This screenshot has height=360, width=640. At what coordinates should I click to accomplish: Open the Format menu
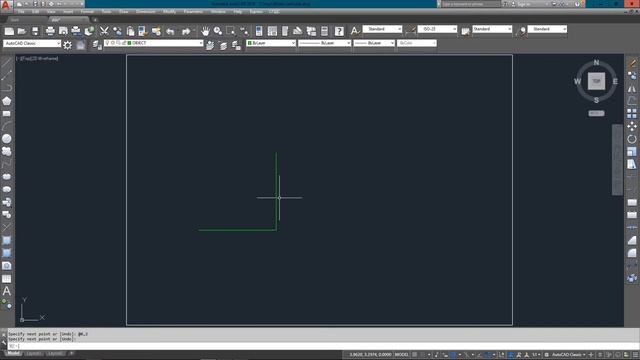(x=87, y=12)
